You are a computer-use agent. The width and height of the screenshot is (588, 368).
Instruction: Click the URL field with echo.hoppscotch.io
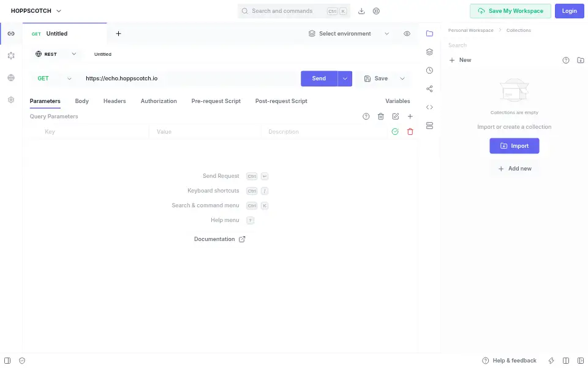pos(189,79)
